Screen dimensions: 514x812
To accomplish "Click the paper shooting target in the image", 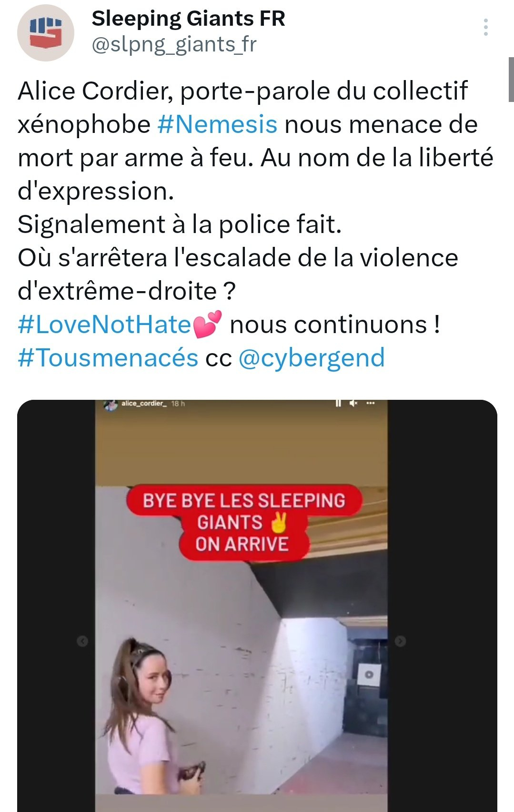I will point(369,674).
